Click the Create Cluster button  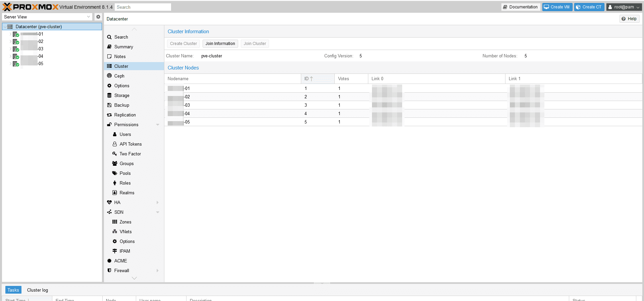(183, 44)
